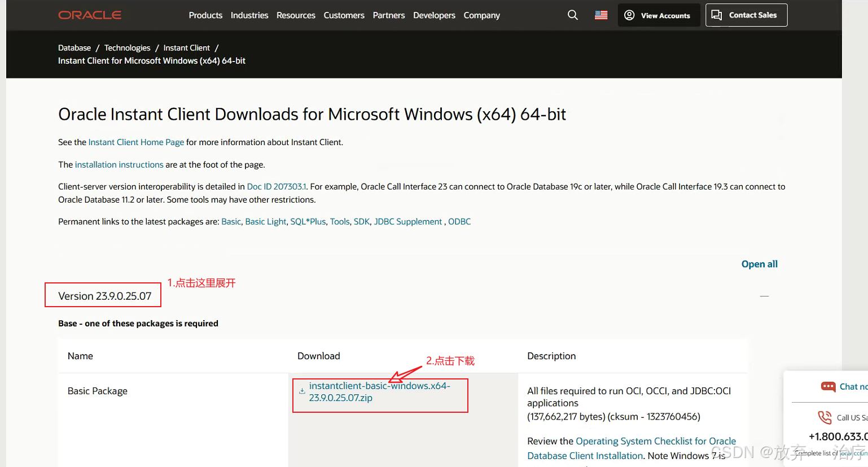
Task: Open live chat via red speech bubble icon
Action: pyautogui.click(x=828, y=387)
